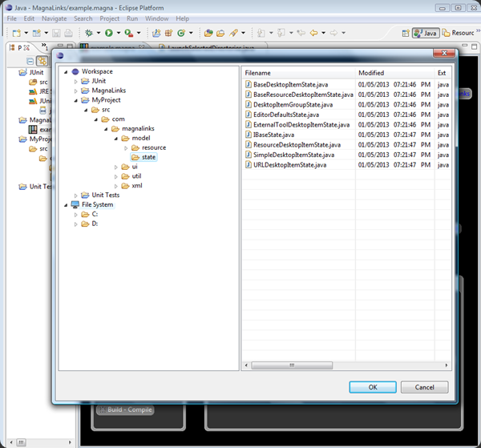Click the New Java Project icon

click(156, 33)
